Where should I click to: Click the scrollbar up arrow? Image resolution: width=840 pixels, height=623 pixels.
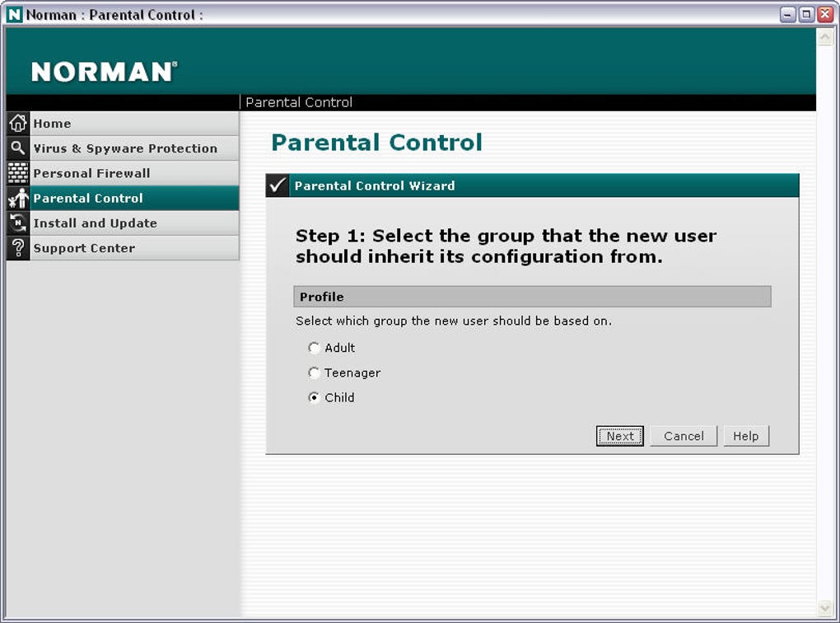pos(825,37)
